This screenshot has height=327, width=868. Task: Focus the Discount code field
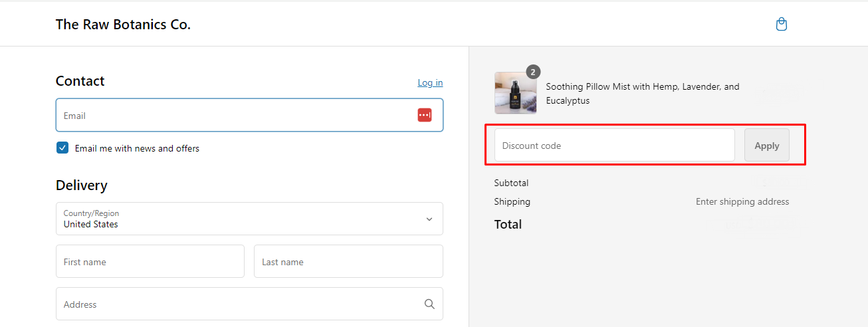pyautogui.click(x=615, y=146)
